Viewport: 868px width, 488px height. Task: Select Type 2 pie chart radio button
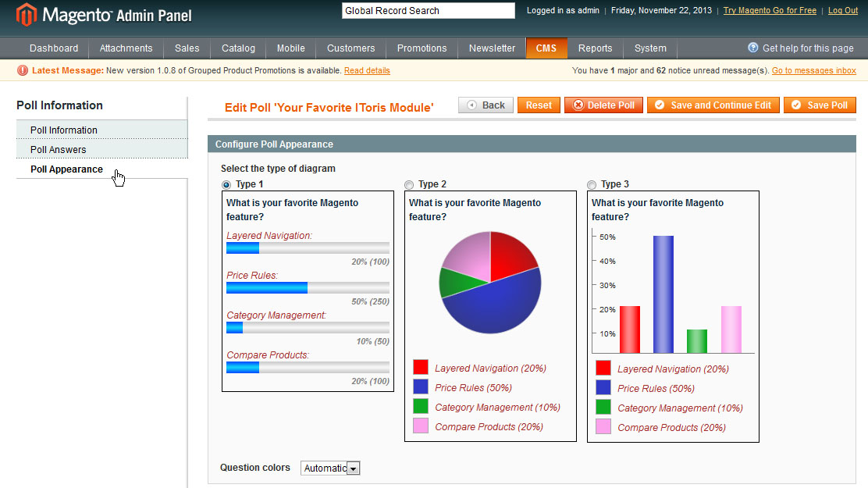408,184
